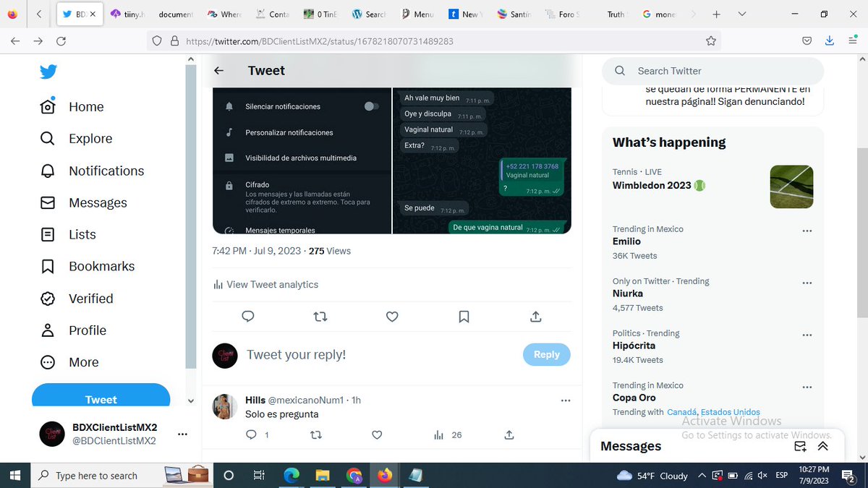This screenshot has height=488, width=868.
Task: Open Lists in sidebar
Action: coord(69,234)
